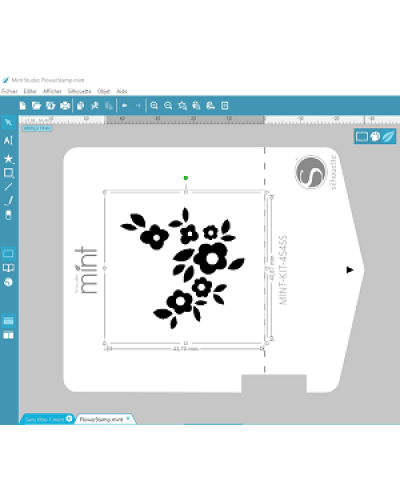400x500 pixels.
Task: Close the Sans titre-1.mint tab
Action: (69, 418)
